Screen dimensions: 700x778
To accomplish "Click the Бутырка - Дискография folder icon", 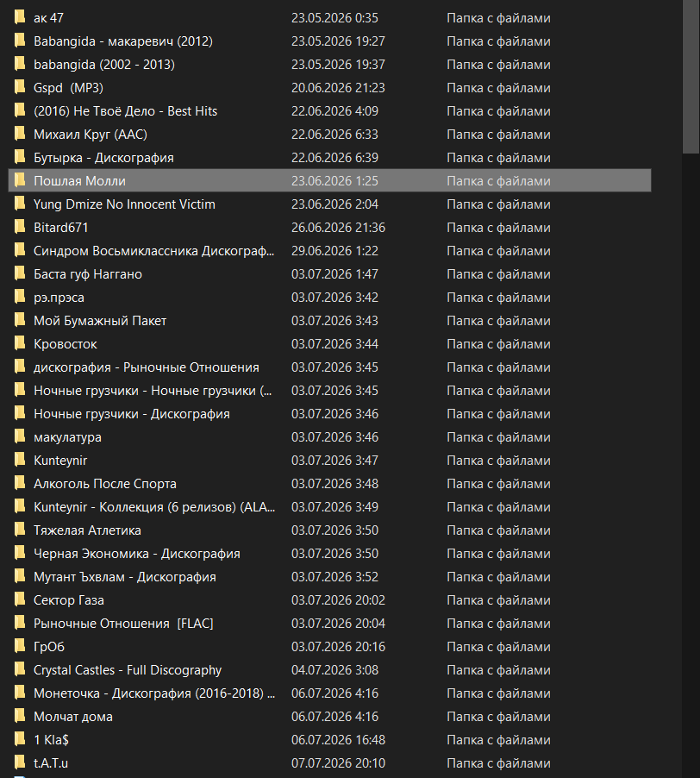I will (x=20, y=157).
